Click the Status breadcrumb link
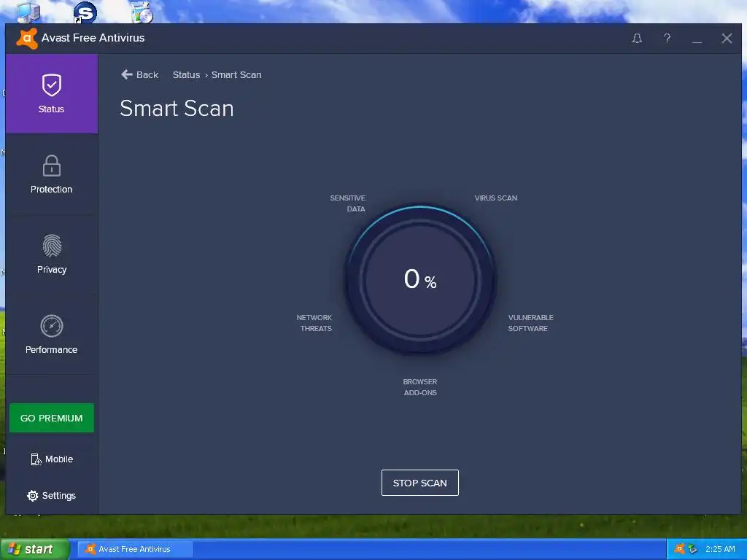Screen dimensions: 747x560 point(186,75)
